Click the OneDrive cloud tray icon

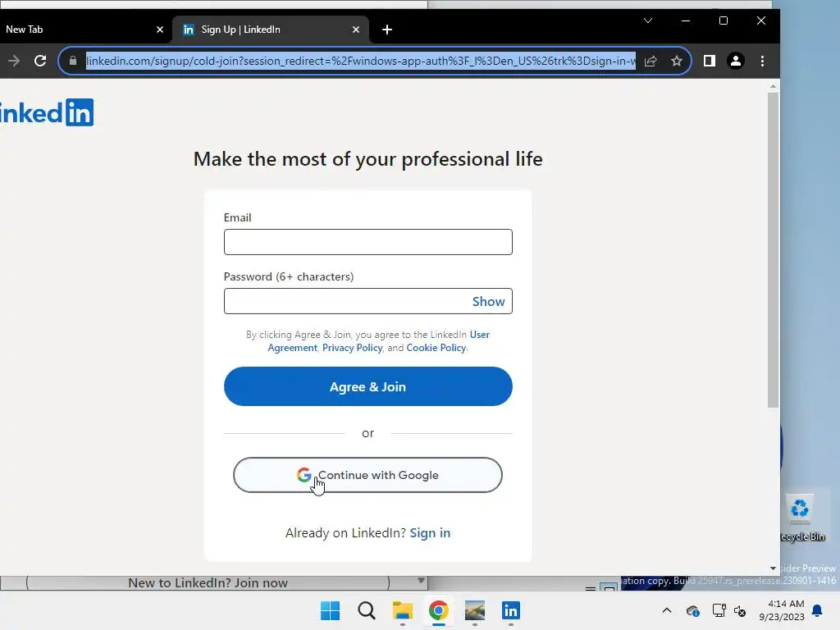tap(692, 610)
